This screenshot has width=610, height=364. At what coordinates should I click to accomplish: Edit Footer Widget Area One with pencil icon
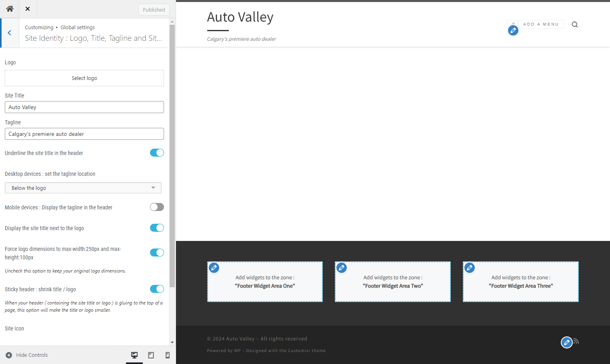point(214,268)
